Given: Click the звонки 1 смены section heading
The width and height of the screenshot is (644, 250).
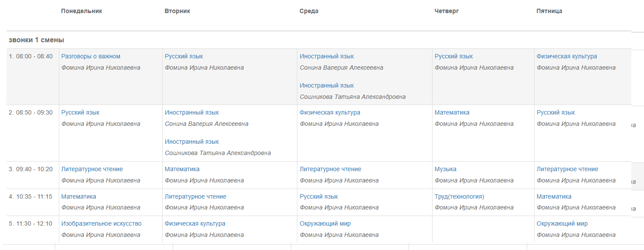Looking at the screenshot, I should point(37,40).
